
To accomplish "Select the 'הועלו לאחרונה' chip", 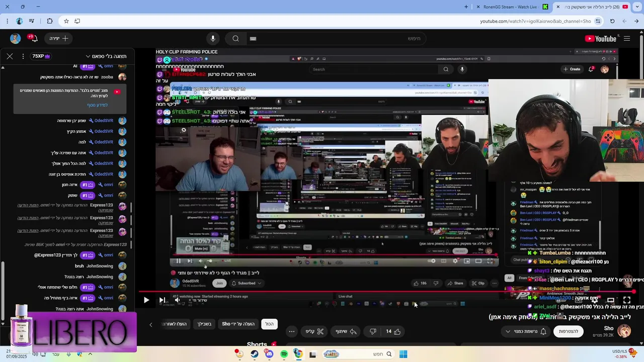I will (174, 324).
